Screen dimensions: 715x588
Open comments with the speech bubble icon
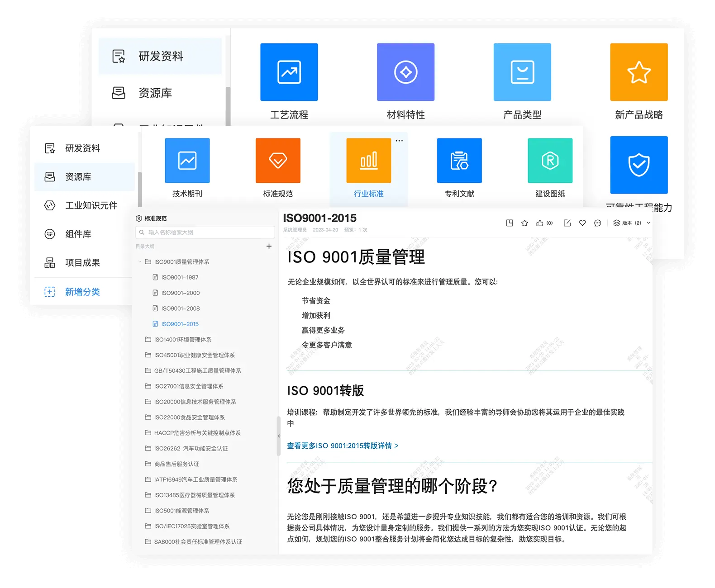[x=597, y=223]
